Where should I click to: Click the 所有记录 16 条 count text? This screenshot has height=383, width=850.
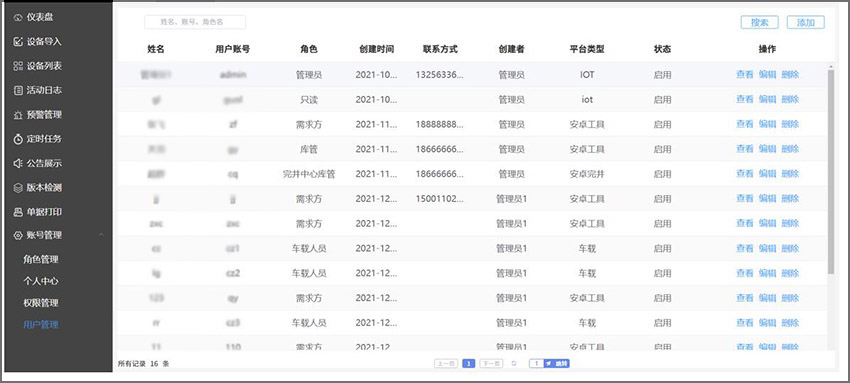(x=144, y=363)
